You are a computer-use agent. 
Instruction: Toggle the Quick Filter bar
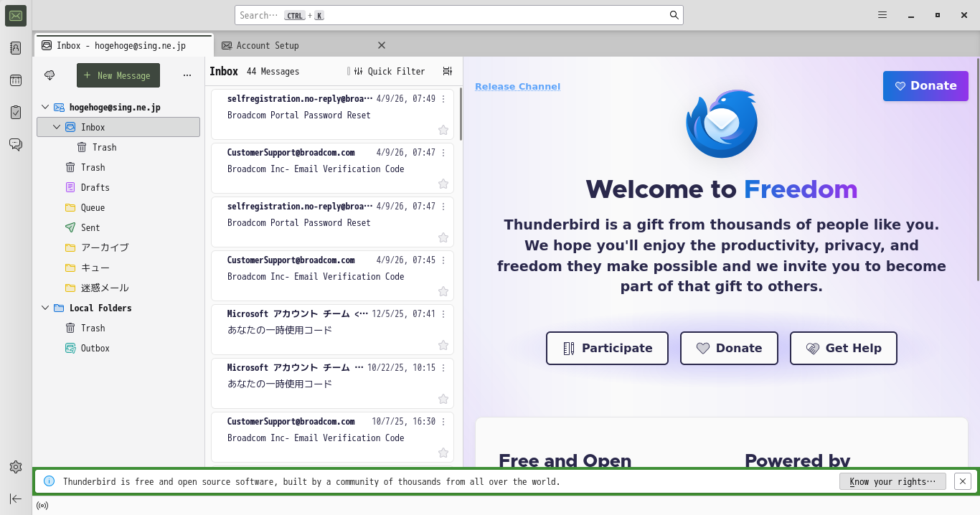[x=390, y=71]
